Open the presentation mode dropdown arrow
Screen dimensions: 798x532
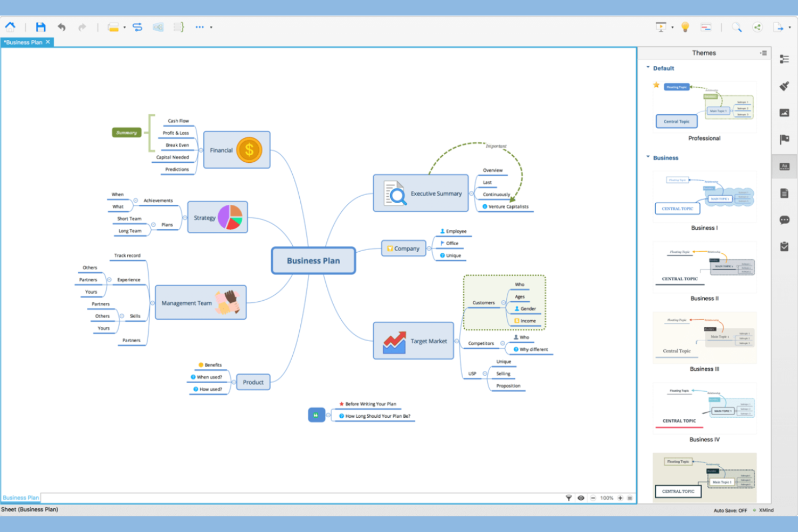point(672,27)
